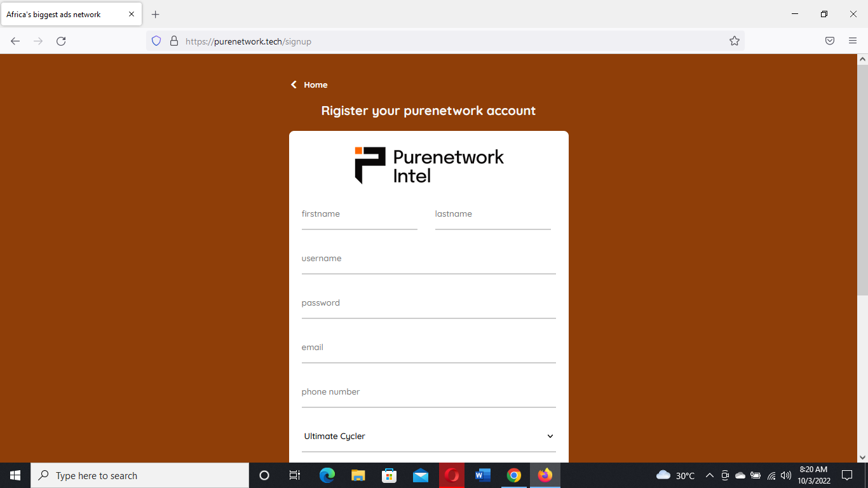Focus the username field
Viewport: 868px width, 488px height.
click(429, 259)
